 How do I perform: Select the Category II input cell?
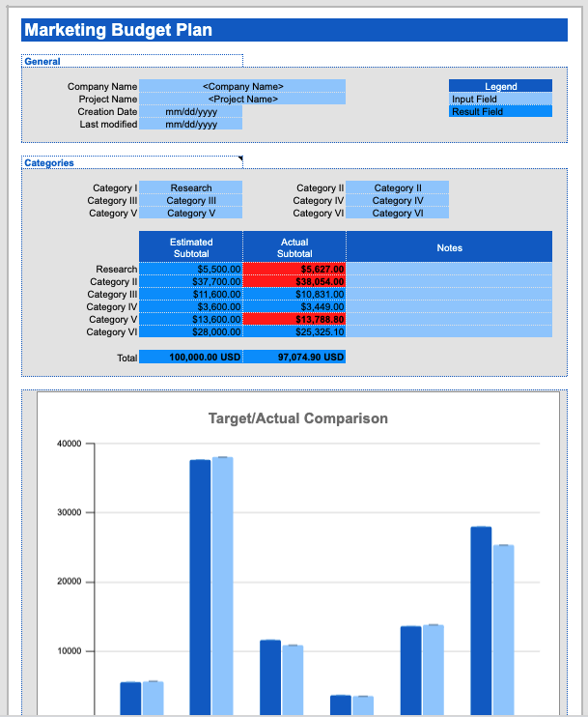(398, 187)
